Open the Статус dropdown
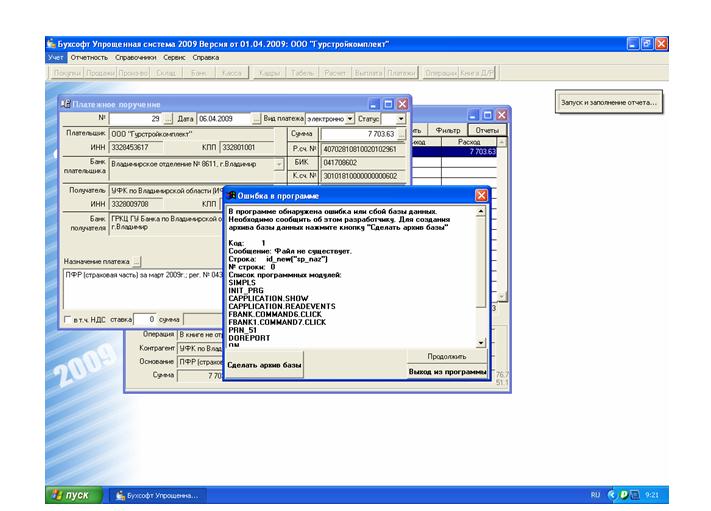 coord(401,119)
